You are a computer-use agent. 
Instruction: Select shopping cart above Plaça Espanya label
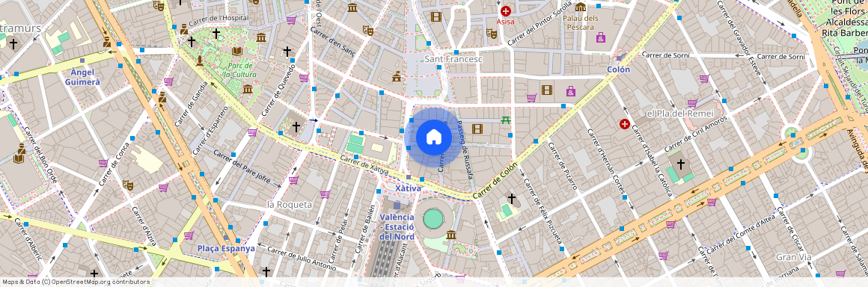point(189,235)
